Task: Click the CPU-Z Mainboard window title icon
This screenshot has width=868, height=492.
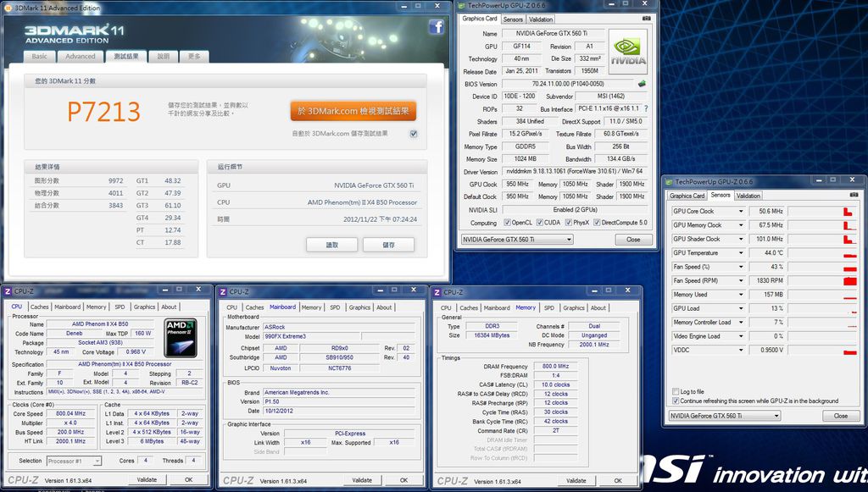Action: click(x=223, y=292)
